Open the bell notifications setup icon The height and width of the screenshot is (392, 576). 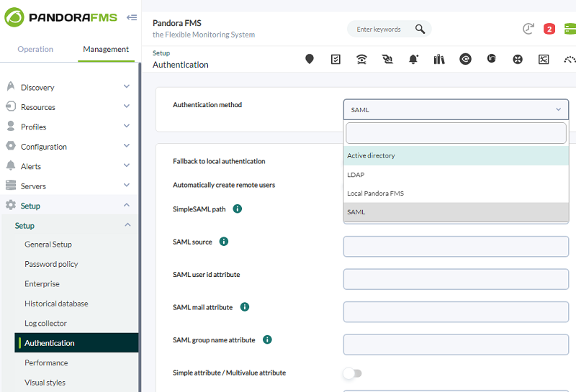click(x=413, y=59)
